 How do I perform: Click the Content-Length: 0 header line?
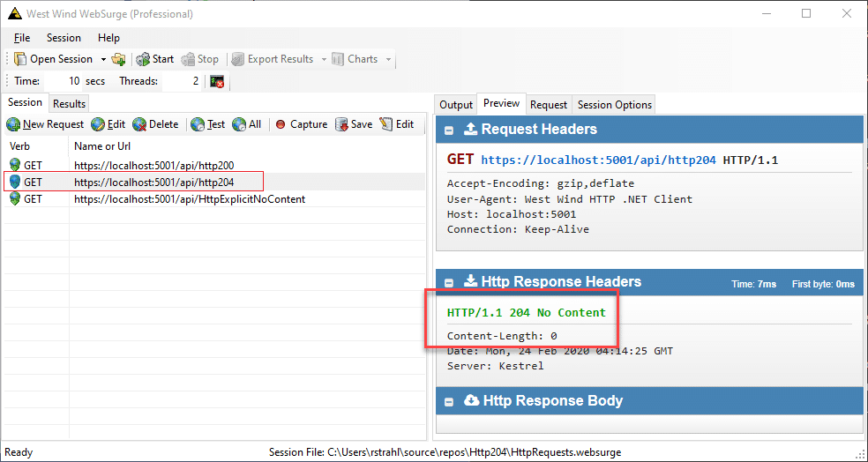(x=502, y=336)
